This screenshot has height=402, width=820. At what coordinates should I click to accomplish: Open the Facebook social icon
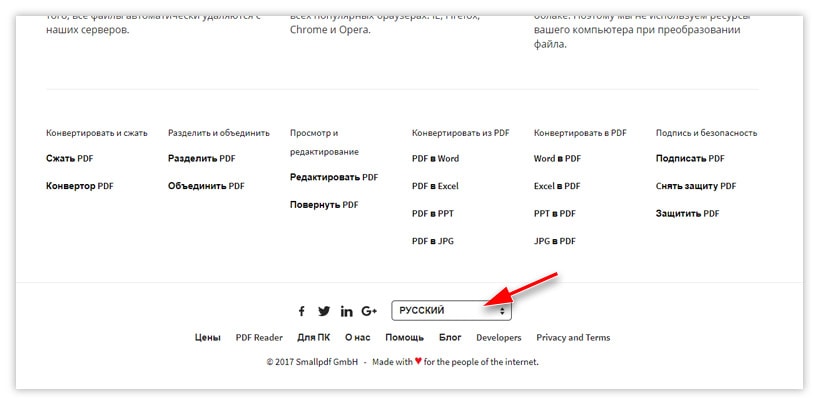click(301, 311)
